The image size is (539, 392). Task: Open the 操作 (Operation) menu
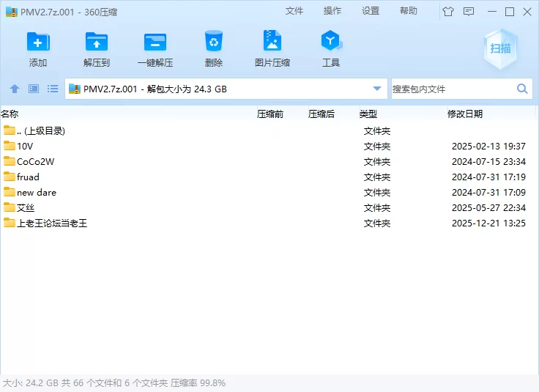coord(332,11)
